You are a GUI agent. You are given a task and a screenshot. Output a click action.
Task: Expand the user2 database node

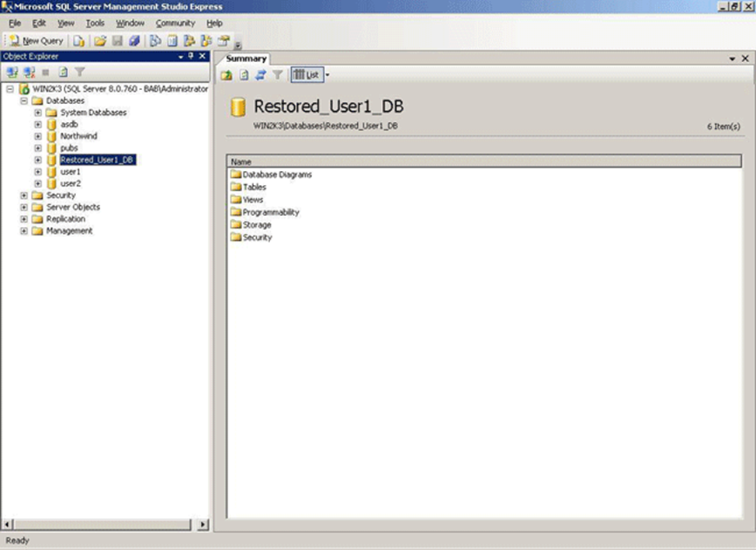(38, 184)
